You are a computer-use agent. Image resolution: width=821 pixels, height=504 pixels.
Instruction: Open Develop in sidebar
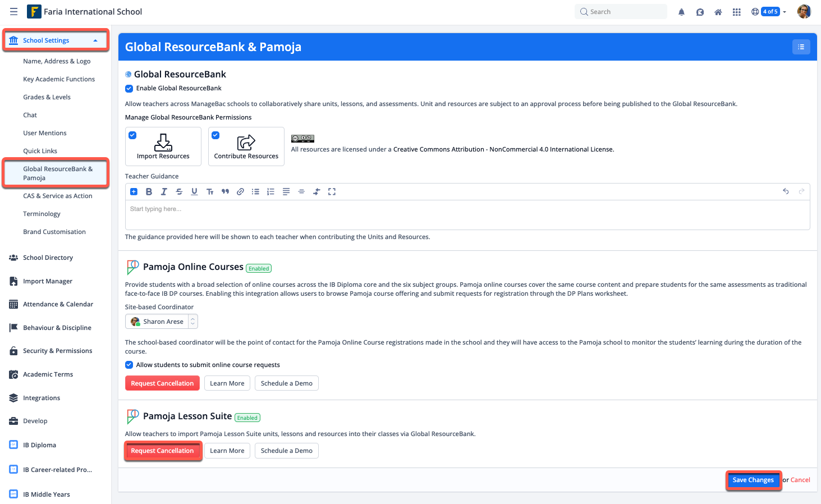click(35, 421)
